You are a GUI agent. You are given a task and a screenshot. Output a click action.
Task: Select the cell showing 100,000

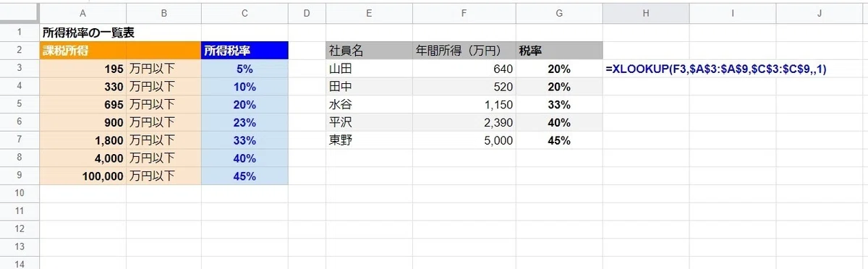[82, 175]
